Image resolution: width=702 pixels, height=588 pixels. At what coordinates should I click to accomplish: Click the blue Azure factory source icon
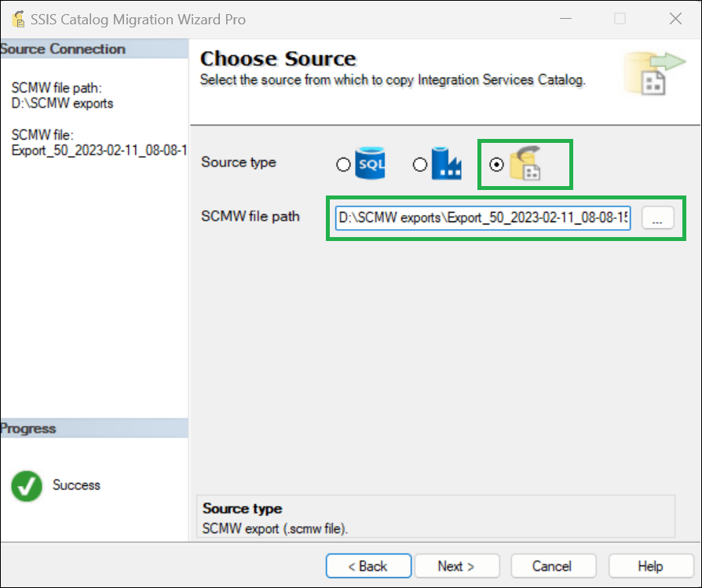[446, 163]
